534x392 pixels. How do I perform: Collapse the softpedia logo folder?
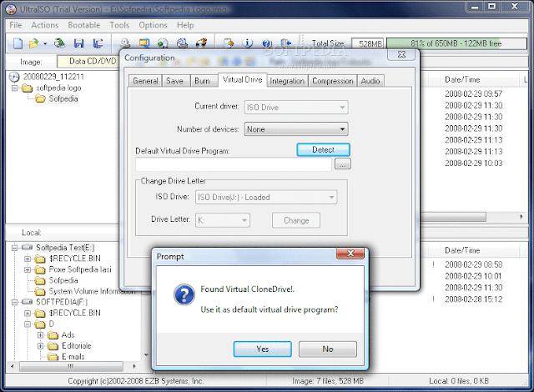14,88
